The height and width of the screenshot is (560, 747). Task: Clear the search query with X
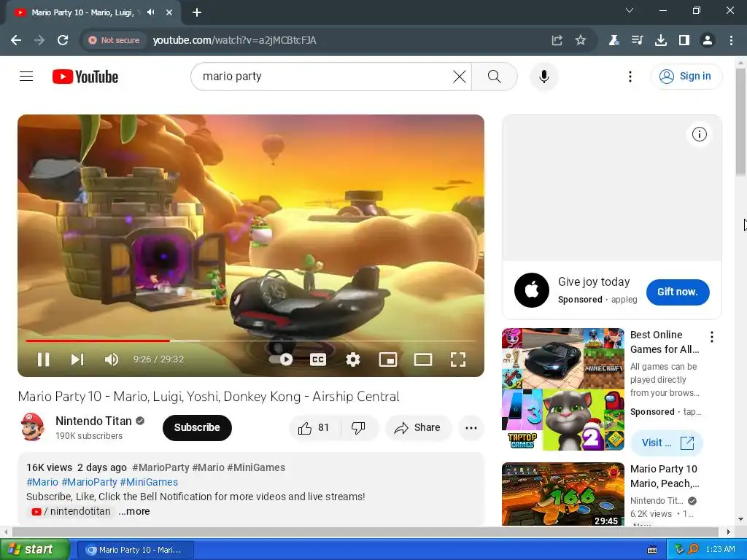[460, 76]
